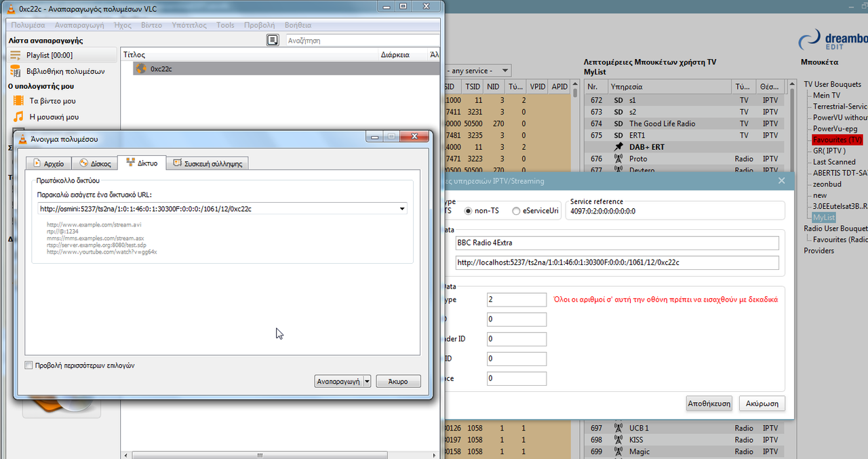Screen dimensions: 868x459
Task: Select GR( IPTV ) bouquet
Action: 829,151
